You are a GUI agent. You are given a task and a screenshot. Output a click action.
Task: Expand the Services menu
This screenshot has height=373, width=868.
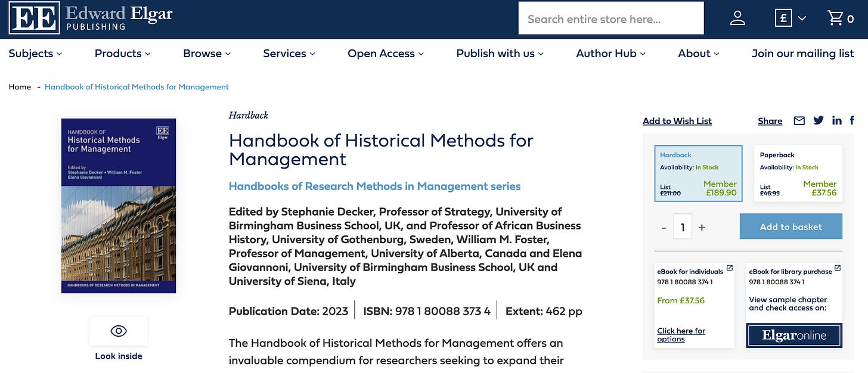click(x=289, y=54)
